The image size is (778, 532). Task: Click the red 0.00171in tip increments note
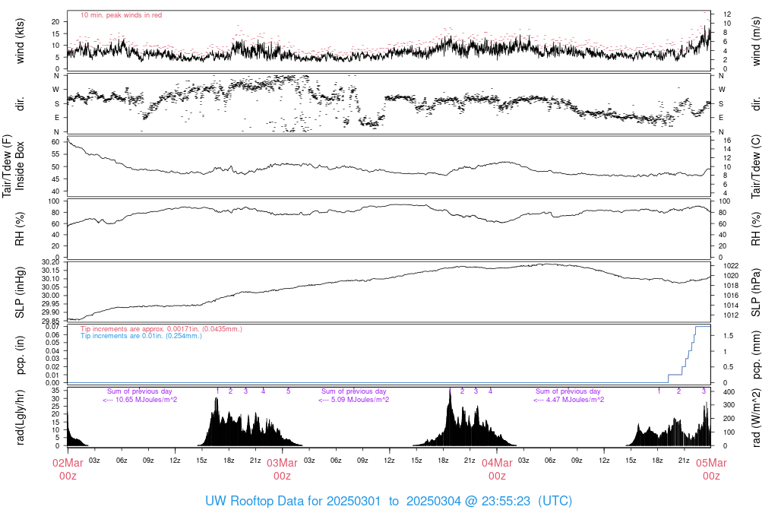(161, 328)
